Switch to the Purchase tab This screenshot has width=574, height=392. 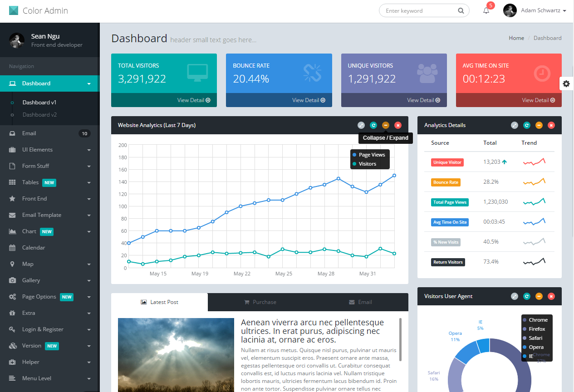click(260, 302)
